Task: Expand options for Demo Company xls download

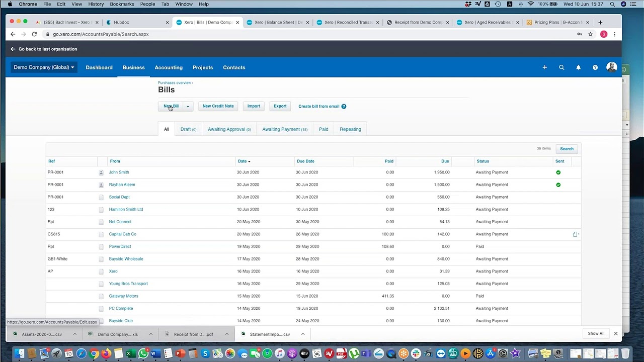Action: tap(150, 334)
